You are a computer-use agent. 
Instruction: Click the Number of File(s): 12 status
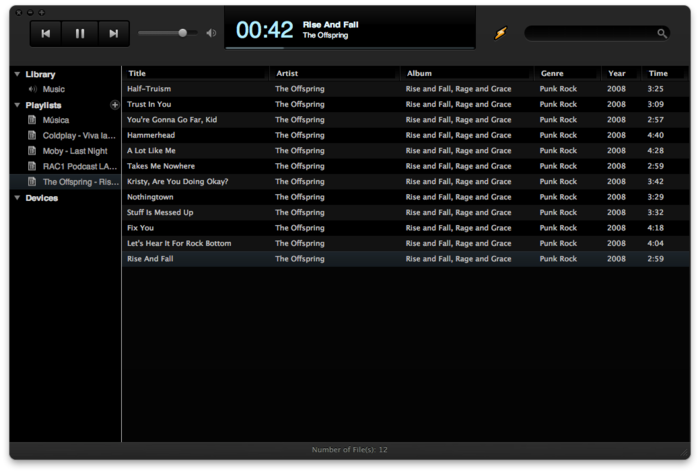pos(350,450)
